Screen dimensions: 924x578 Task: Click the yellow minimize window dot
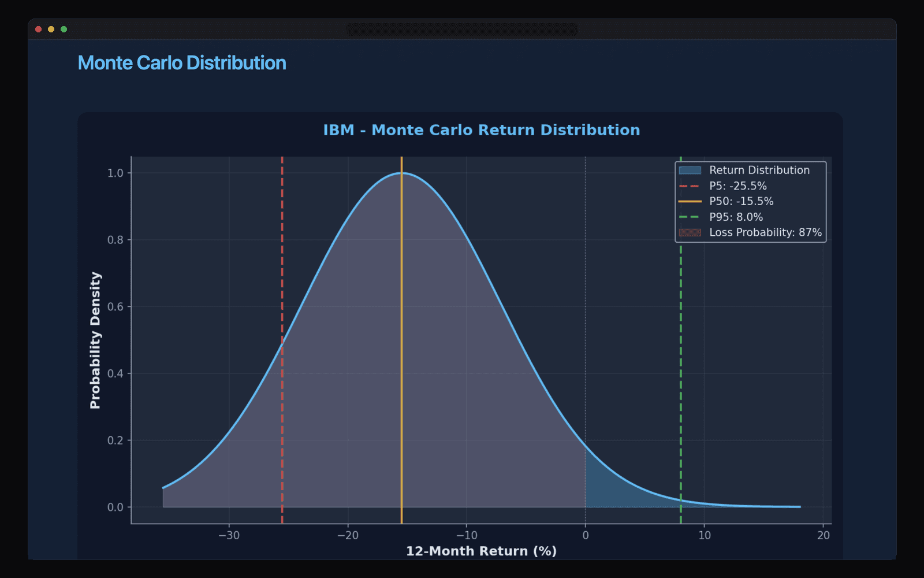coord(51,29)
